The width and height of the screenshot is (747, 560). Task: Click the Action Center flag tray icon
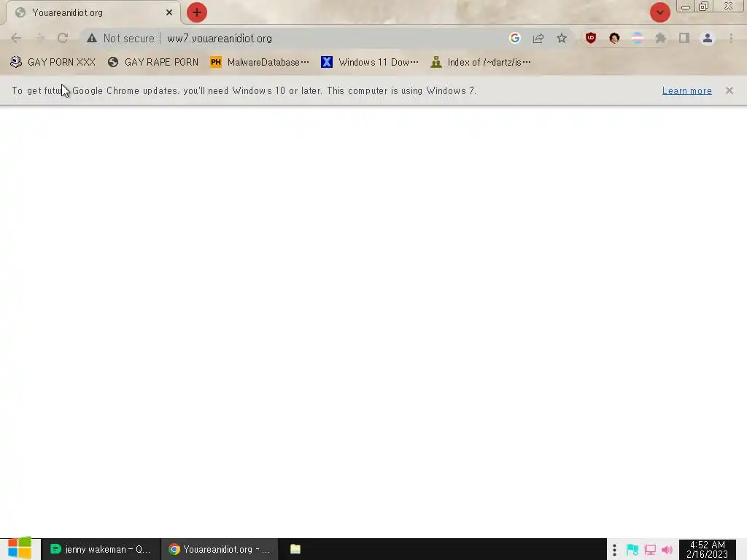tap(632, 550)
